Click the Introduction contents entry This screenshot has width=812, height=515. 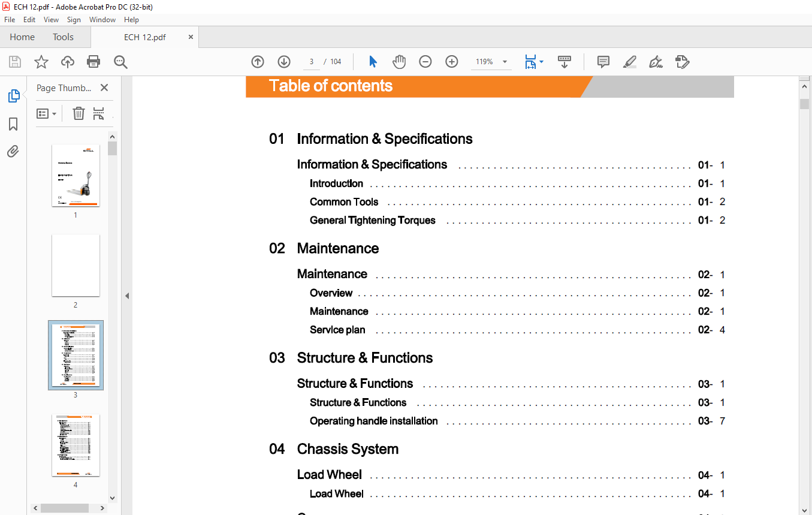coord(336,183)
